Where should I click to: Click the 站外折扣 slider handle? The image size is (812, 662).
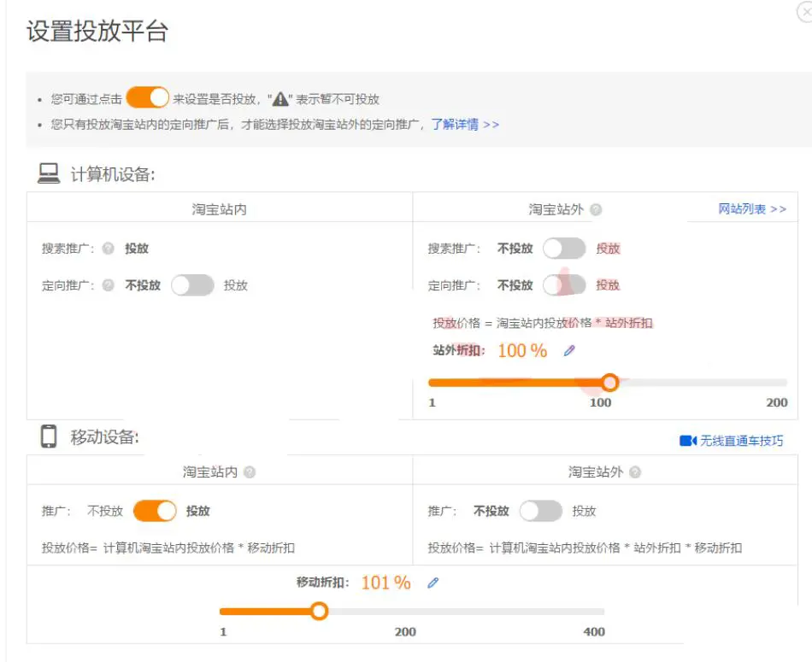(610, 383)
